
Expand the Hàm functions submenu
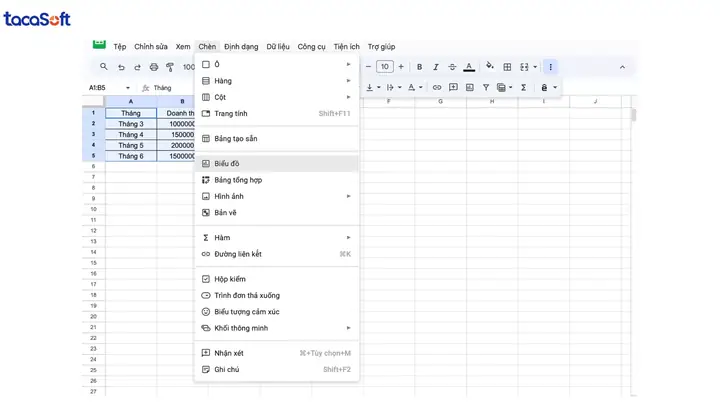pos(276,237)
